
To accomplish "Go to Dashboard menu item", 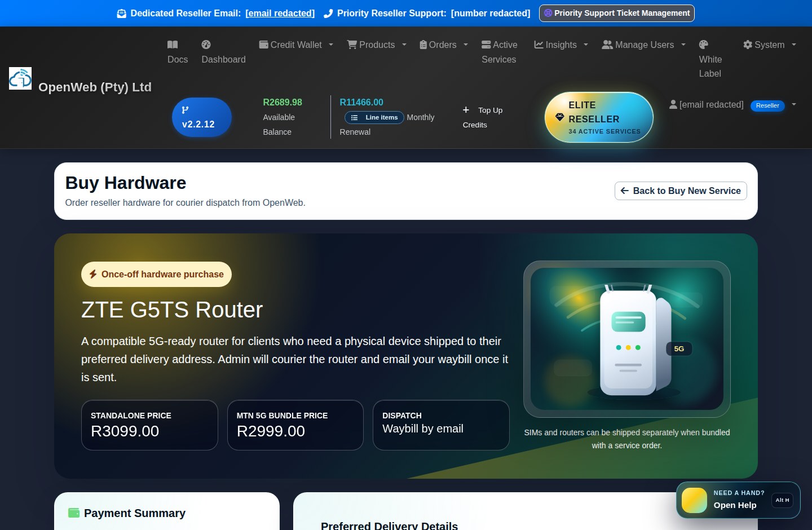I will click(223, 52).
